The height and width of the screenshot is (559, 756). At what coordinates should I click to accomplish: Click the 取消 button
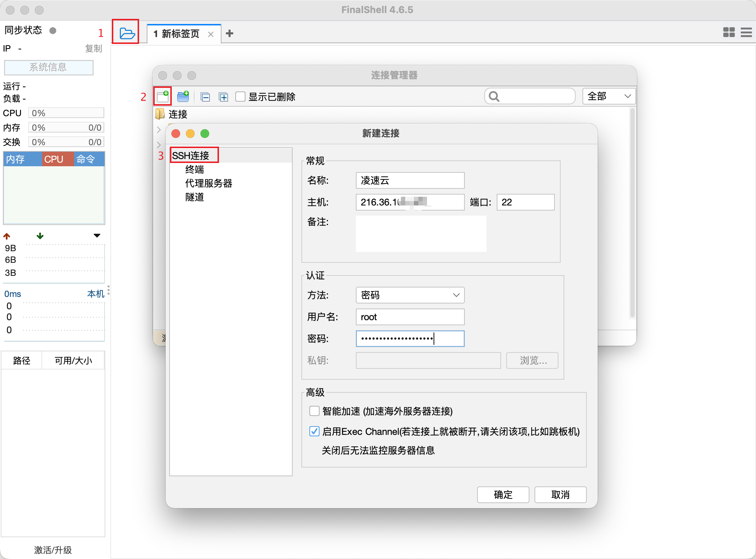click(x=560, y=494)
